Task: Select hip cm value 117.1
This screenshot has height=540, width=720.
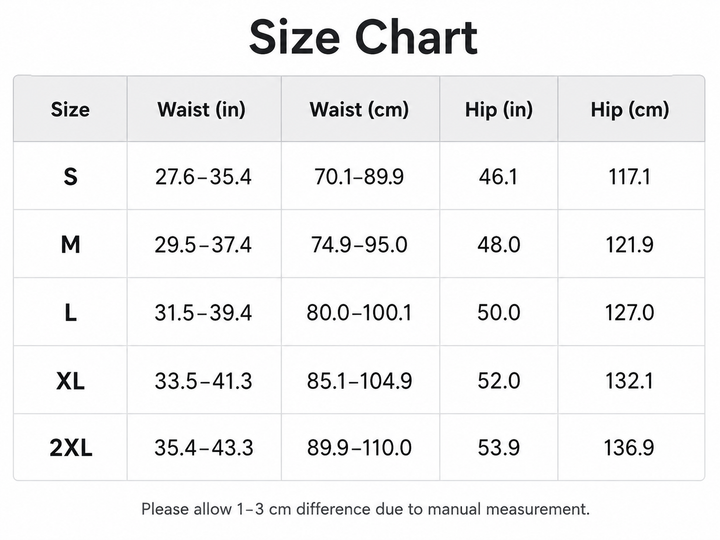Action: (630, 177)
